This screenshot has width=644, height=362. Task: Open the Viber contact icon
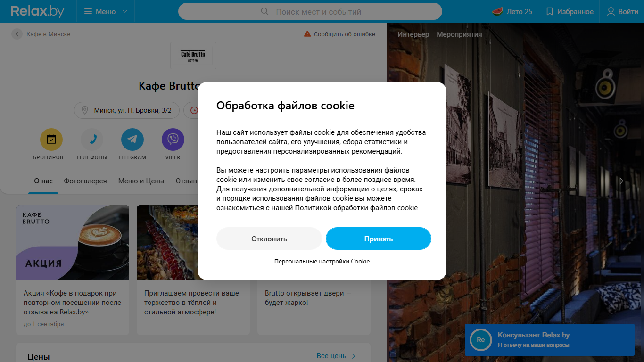pyautogui.click(x=173, y=139)
